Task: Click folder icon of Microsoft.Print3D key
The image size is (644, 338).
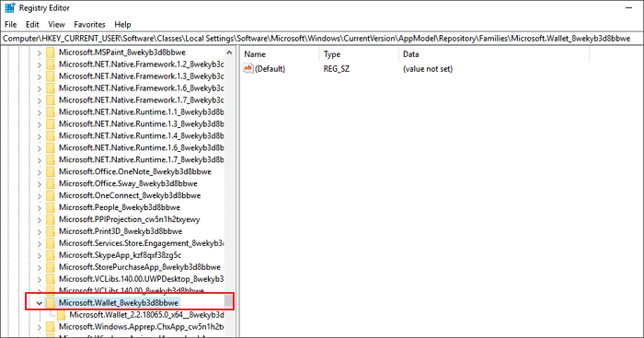Action: coord(51,231)
